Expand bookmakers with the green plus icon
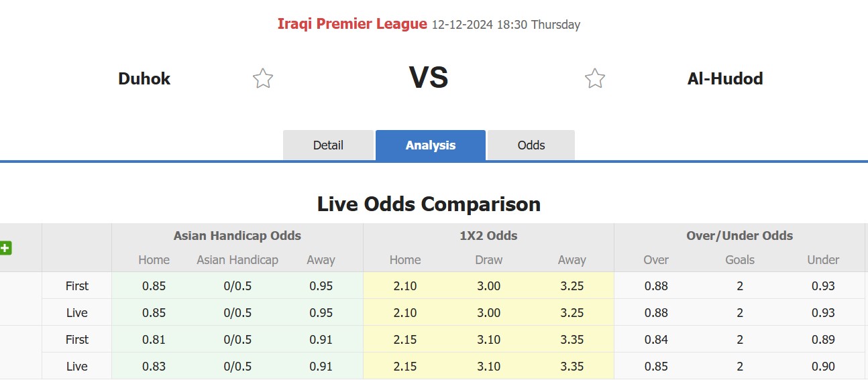Image resolution: width=868 pixels, height=380 pixels. coord(5,248)
